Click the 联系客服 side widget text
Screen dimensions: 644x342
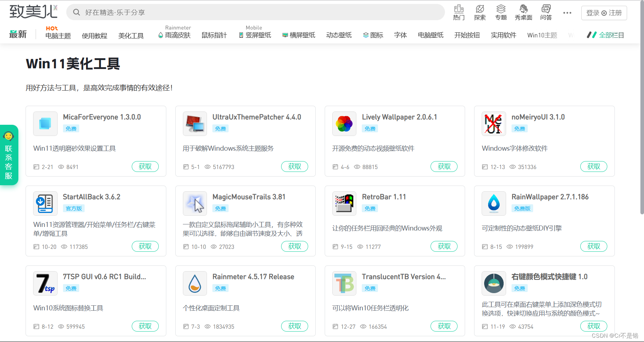coord(9,162)
